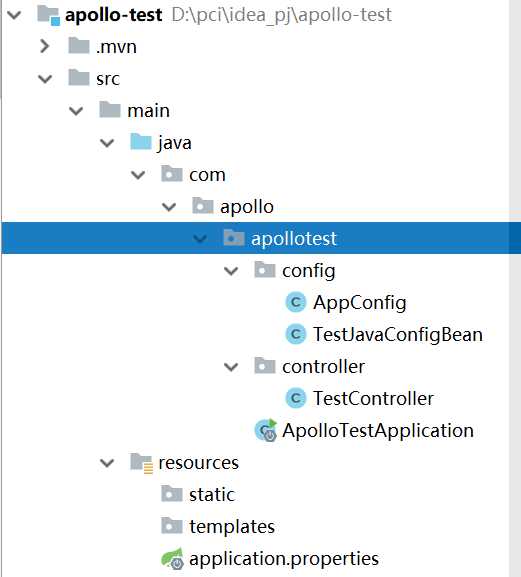The width and height of the screenshot is (521, 577).
Task: Click the application.properties Spring icon
Action: (x=172, y=559)
